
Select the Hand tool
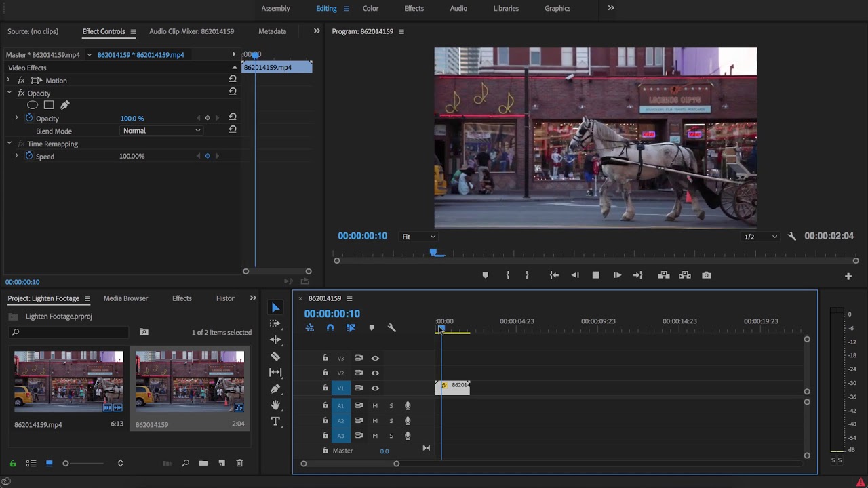pos(275,405)
